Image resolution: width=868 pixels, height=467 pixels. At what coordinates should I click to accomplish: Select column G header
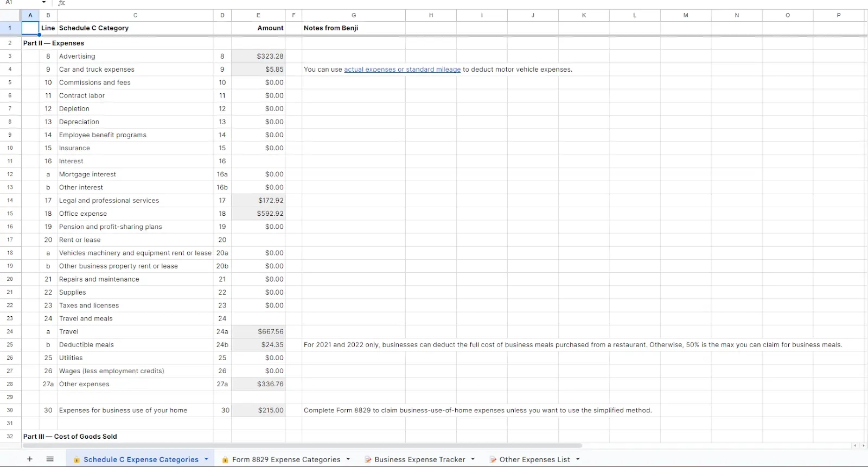(x=354, y=15)
